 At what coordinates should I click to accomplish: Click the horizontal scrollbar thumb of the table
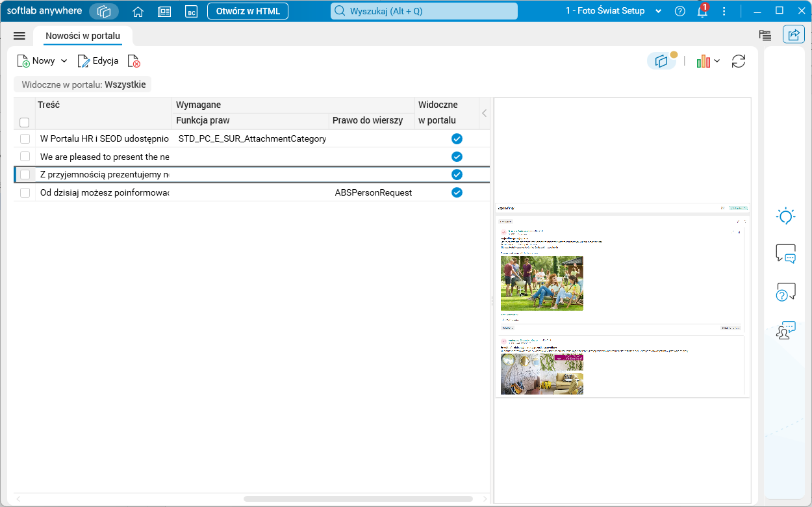point(358,499)
